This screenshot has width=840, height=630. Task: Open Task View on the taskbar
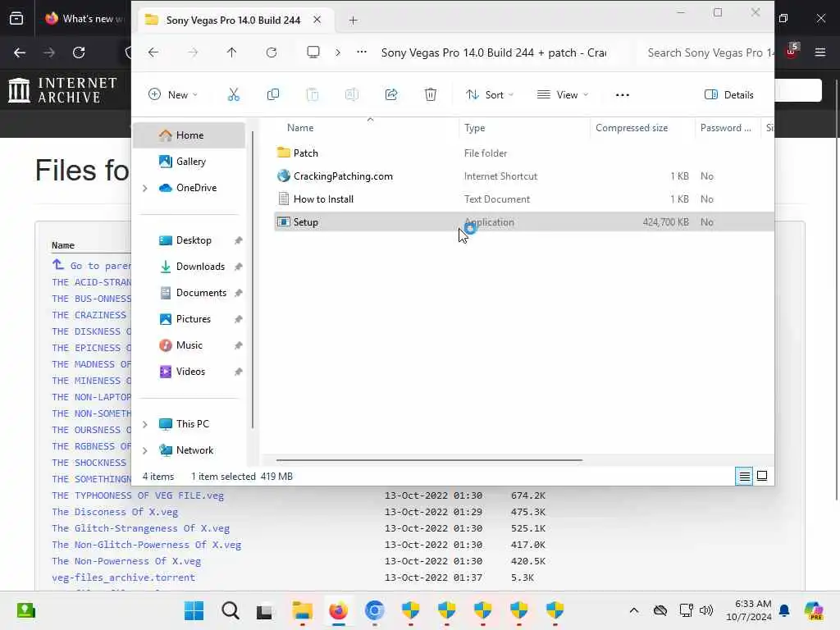pyautogui.click(x=264, y=611)
